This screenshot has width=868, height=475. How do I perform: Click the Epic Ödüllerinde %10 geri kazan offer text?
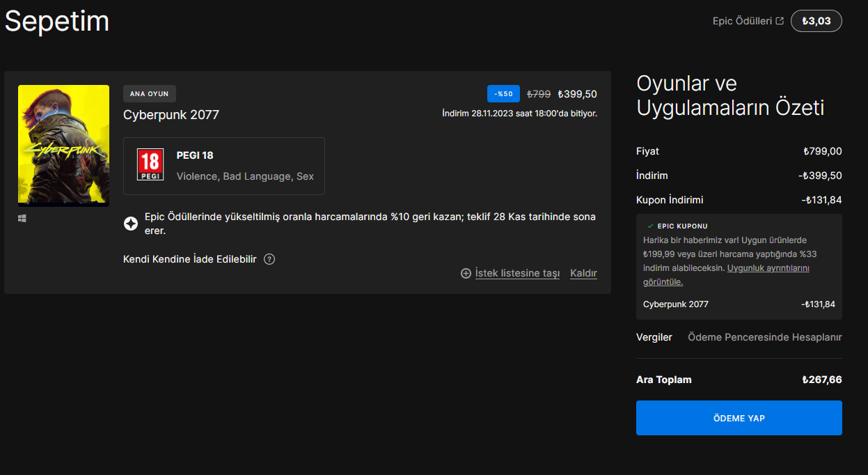point(370,223)
